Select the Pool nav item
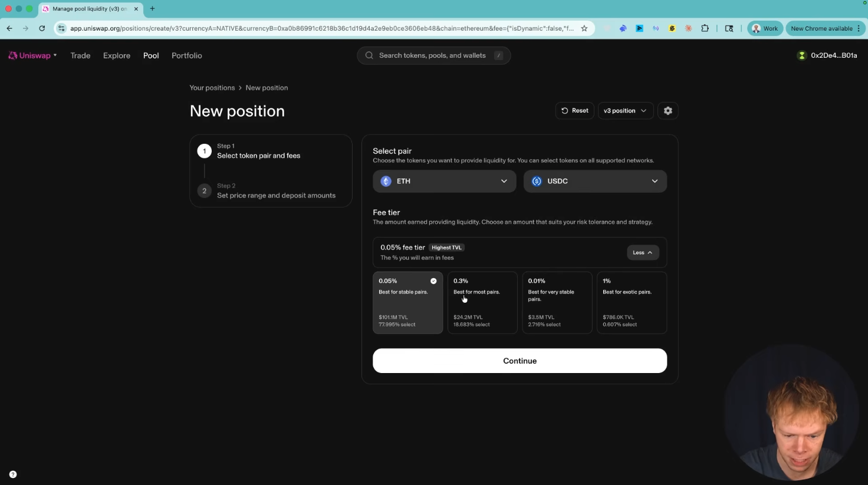This screenshot has height=485, width=868. click(x=151, y=55)
